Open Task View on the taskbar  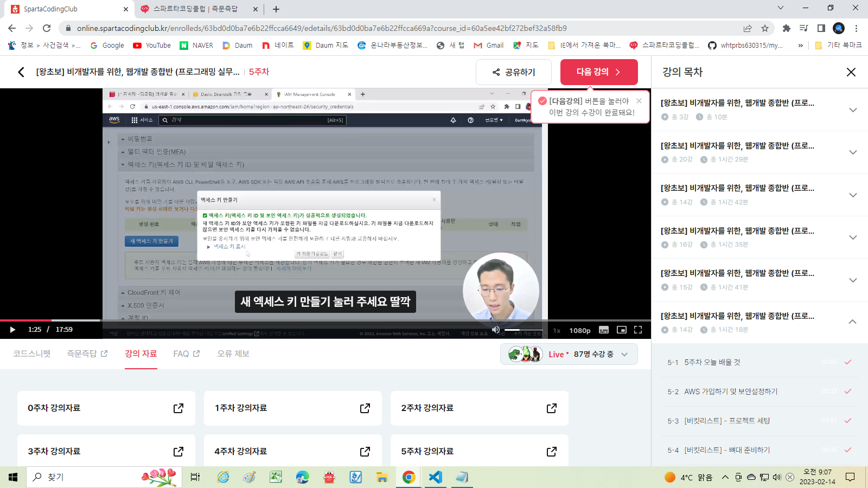click(x=195, y=477)
